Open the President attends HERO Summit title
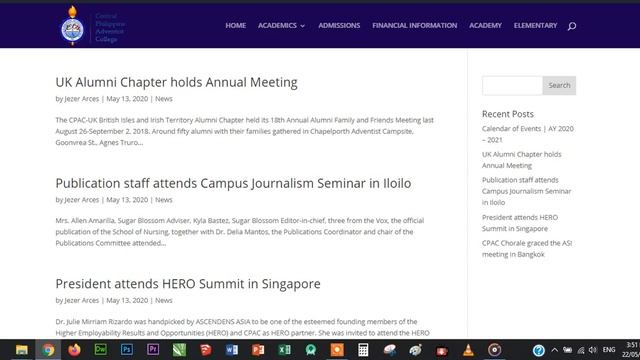Screen dimensions: 640x360 click(x=188, y=284)
